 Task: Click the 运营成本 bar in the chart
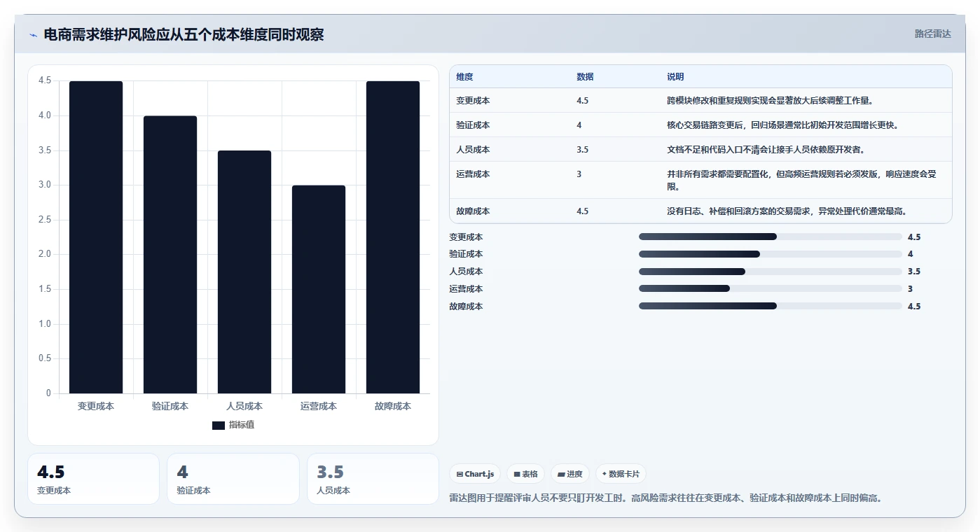click(319, 289)
